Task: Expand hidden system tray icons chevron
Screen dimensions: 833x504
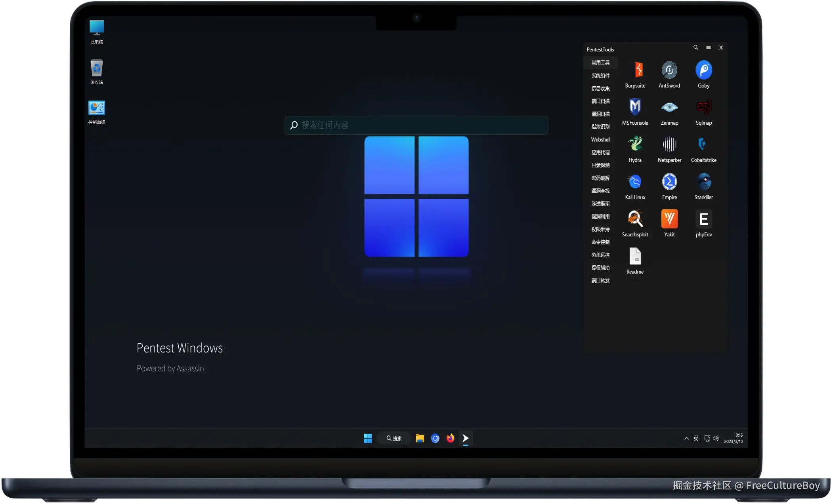Action: pyautogui.click(x=686, y=438)
